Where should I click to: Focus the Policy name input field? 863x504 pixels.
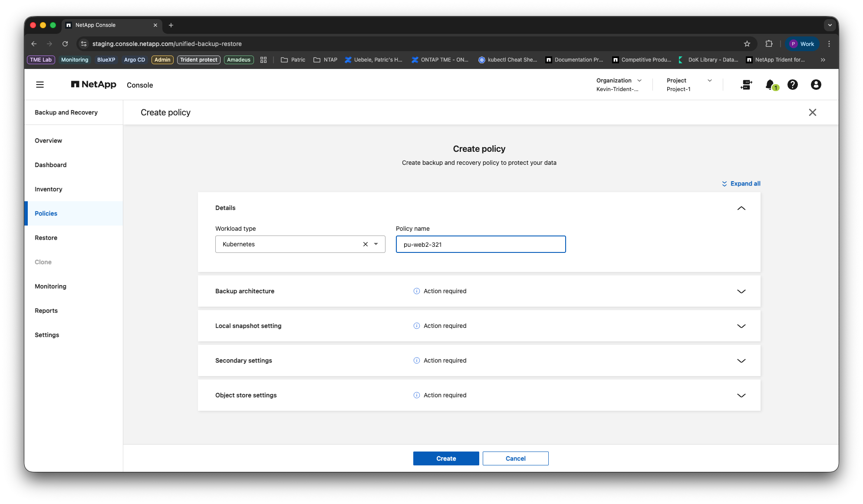[481, 244]
